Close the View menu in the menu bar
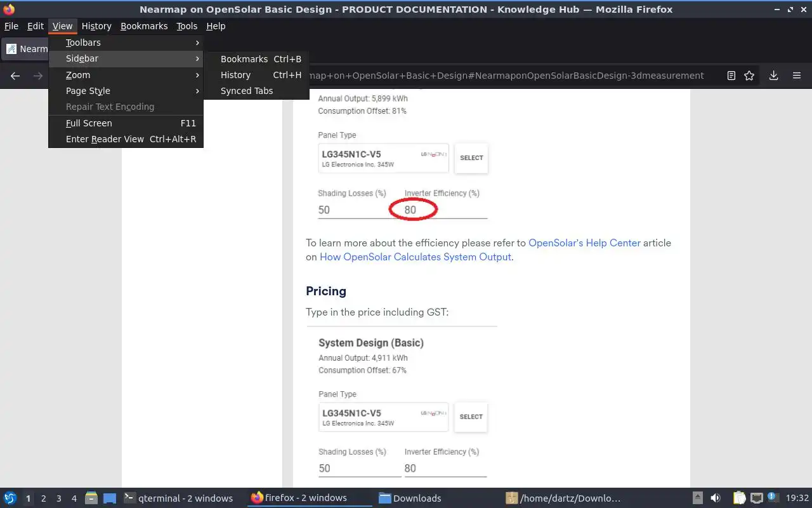 tap(62, 26)
